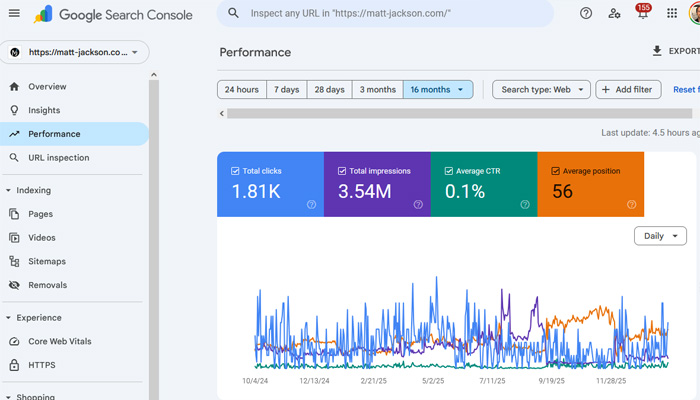The image size is (700, 400).
Task: Click the Core Web Vitals gauge icon
Action: 14,342
